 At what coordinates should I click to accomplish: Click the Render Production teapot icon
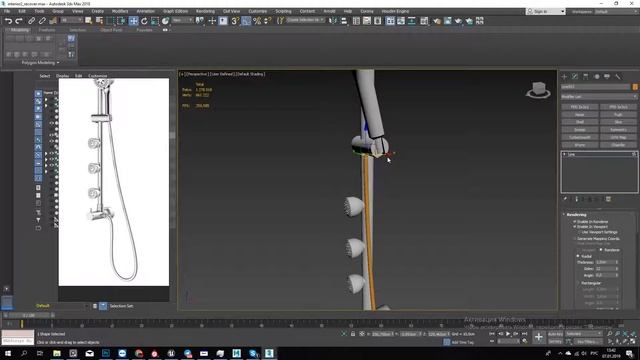point(458,21)
